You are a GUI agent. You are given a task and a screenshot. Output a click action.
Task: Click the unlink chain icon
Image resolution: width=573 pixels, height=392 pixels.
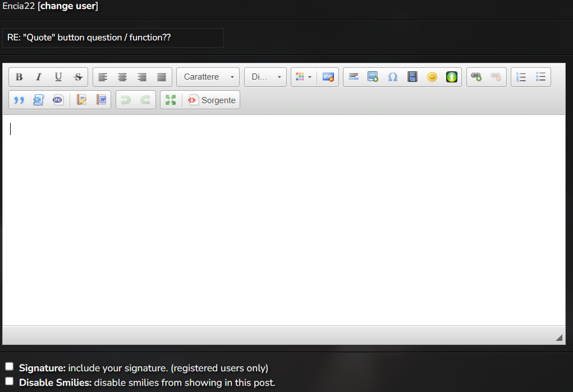[496, 77]
